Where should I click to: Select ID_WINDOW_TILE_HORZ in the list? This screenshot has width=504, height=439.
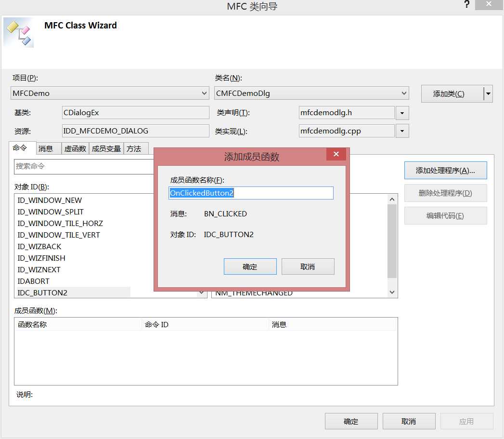60,224
